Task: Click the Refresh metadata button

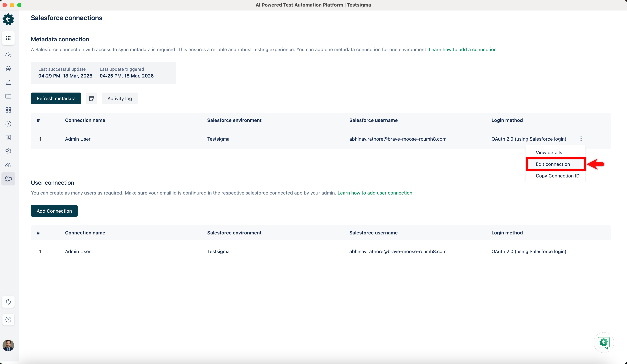Action: click(56, 99)
